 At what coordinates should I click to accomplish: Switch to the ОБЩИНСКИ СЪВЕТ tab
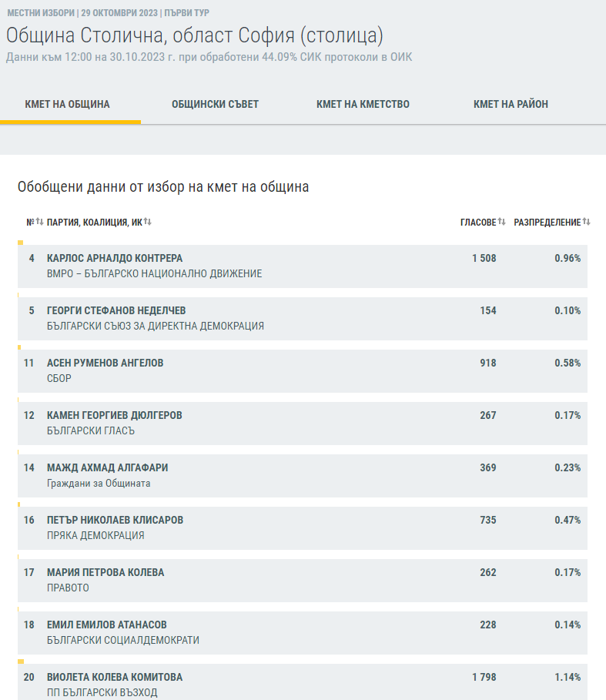click(x=215, y=105)
